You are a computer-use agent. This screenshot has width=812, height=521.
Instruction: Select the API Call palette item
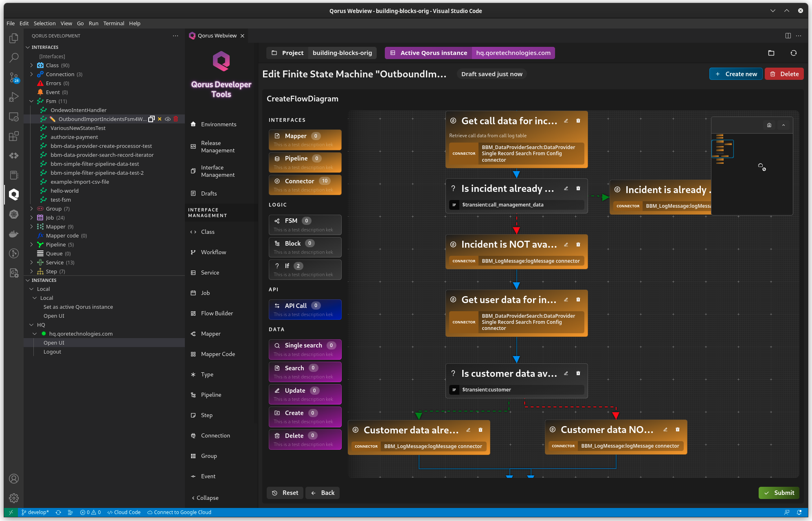coord(305,310)
